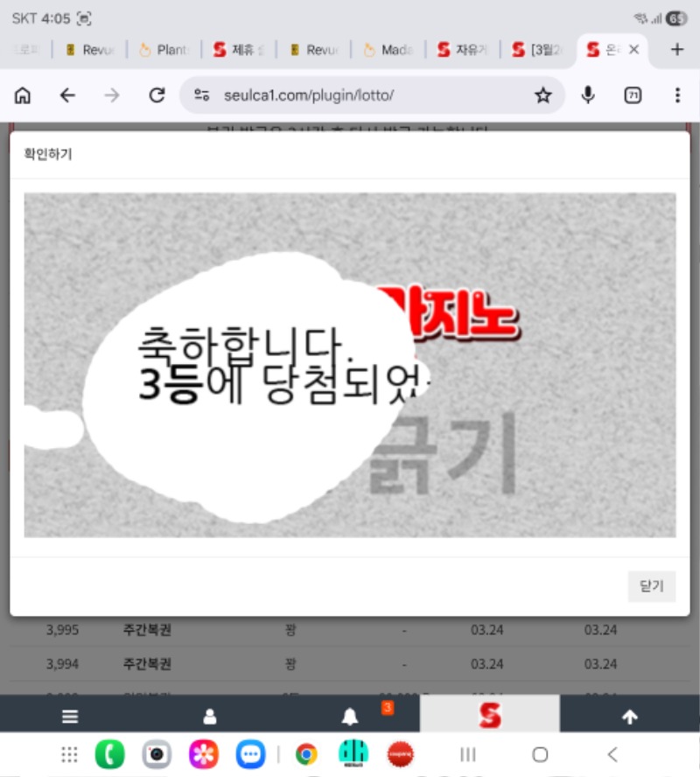This screenshot has width=700, height=777.
Task: Open the user profile icon in bottom bar
Action: pyautogui.click(x=210, y=717)
